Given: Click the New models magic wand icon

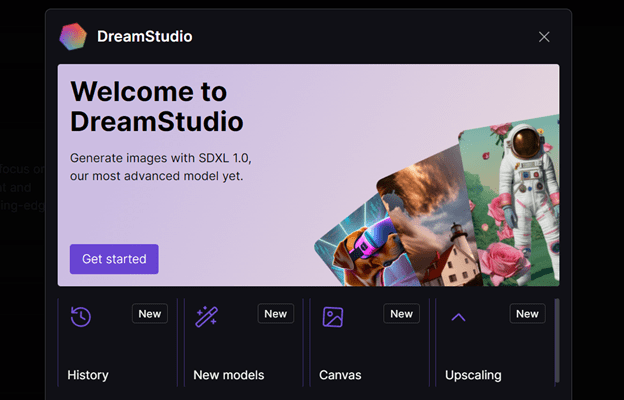Looking at the screenshot, I should (207, 317).
